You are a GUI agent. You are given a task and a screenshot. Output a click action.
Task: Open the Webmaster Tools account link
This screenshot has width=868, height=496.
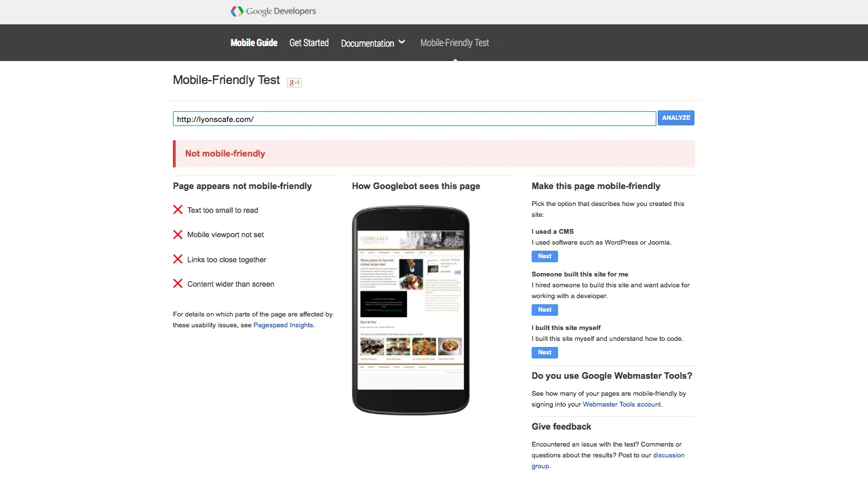click(621, 405)
